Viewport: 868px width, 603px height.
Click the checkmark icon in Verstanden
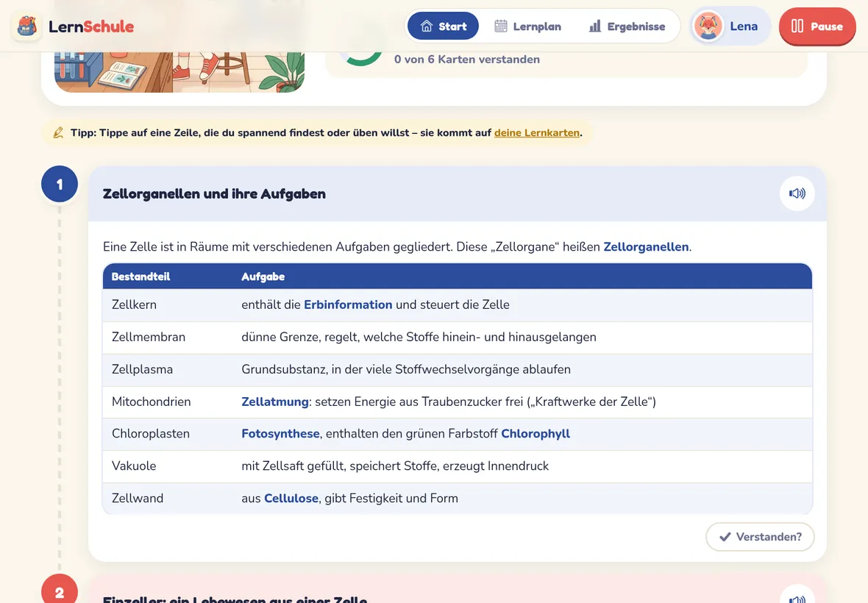click(725, 537)
